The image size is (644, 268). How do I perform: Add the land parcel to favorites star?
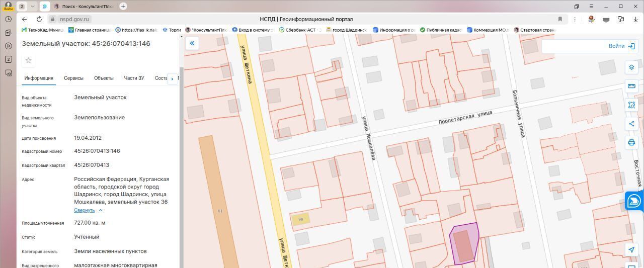pos(29,60)
